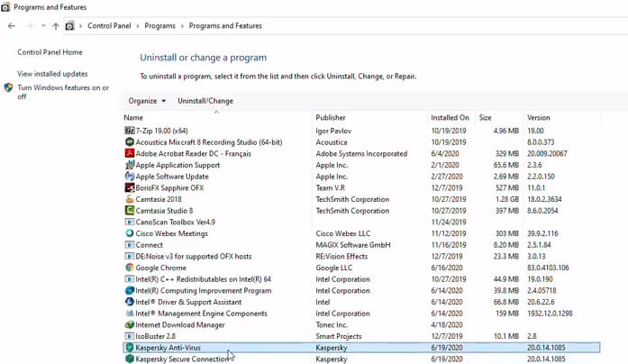Click Adobe Systems Incorporated publisher cell
This screenshot has width=628, height=364.
[x=361, y=153]
